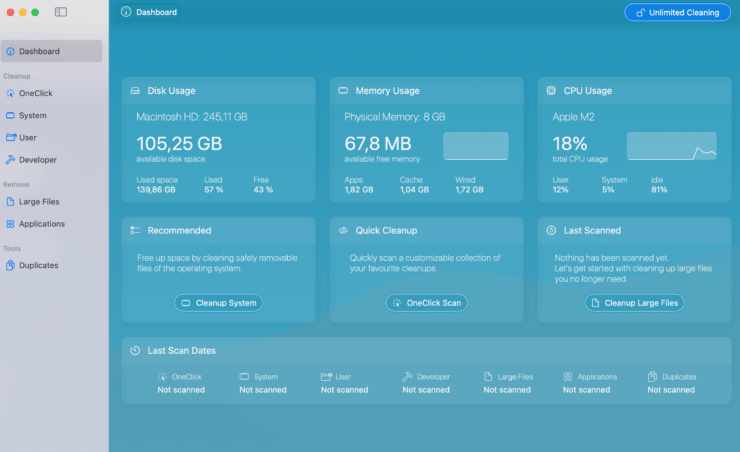Open the System cleanup section
Screen dimensions: 740x452
click(x=33, y=115)
